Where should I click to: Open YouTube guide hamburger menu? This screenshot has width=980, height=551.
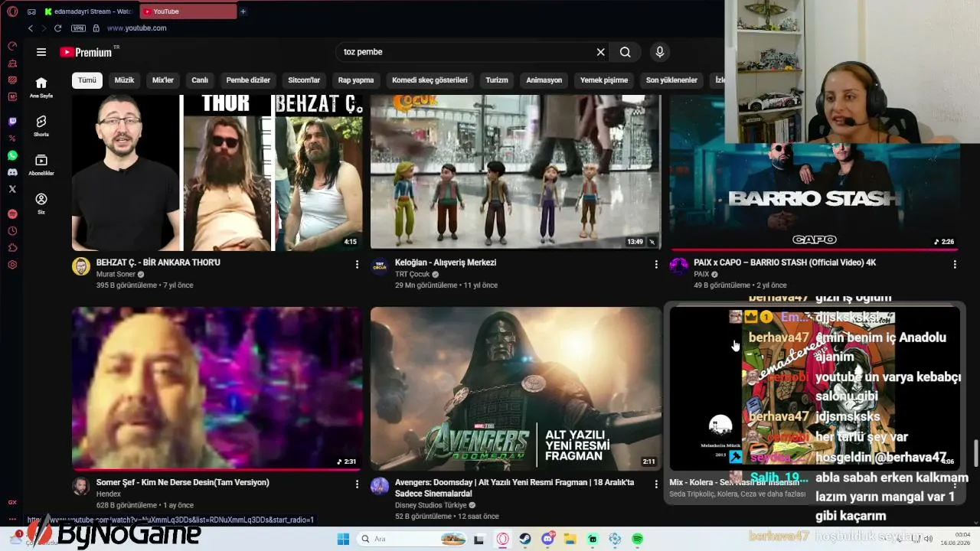41,52
